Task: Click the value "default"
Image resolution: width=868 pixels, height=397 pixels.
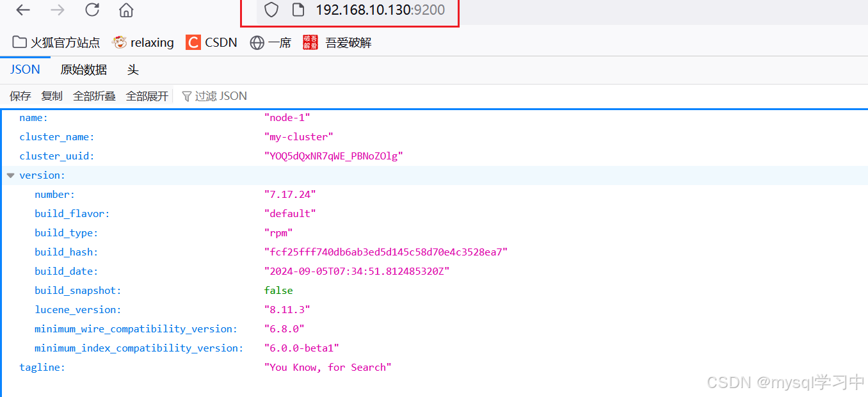Action: [x=290, y=214]
